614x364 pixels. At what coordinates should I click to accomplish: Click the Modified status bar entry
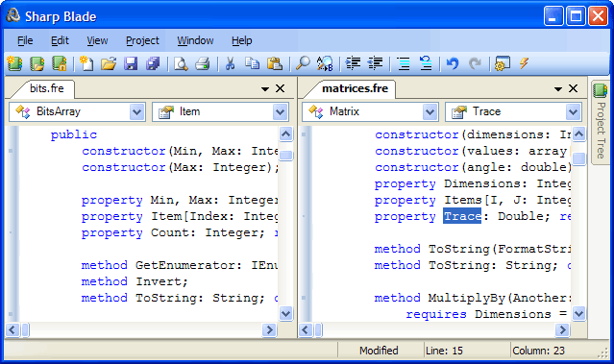point(379,351)
